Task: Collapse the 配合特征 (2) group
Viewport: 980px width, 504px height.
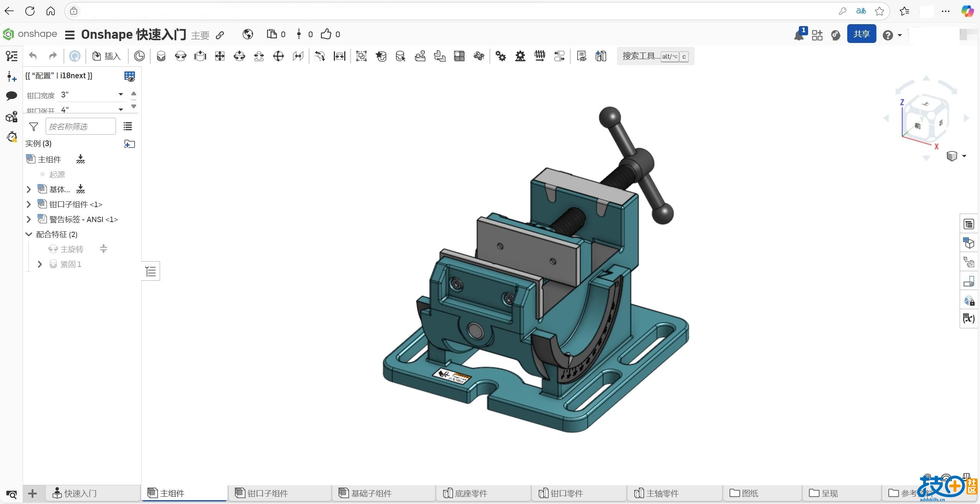Action: click(x=29, y=234)
